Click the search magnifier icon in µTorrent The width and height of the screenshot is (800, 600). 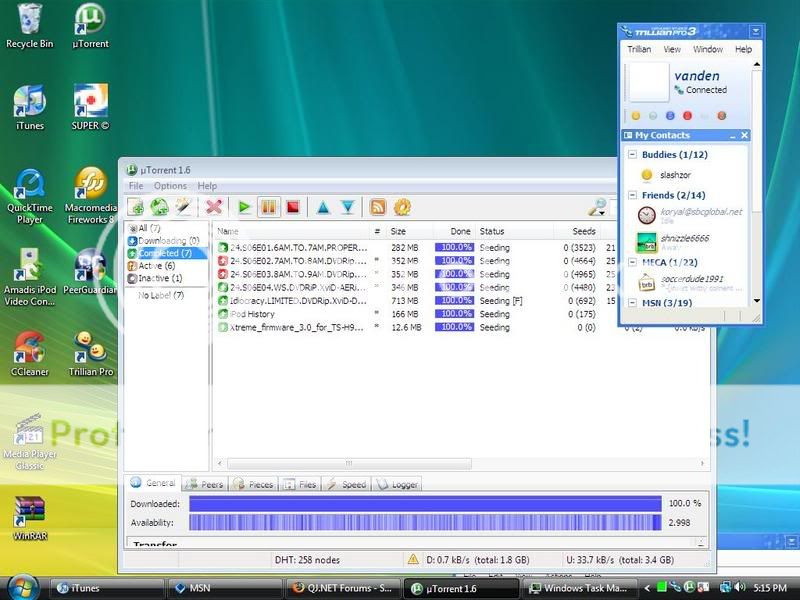(x=596, y=207)
